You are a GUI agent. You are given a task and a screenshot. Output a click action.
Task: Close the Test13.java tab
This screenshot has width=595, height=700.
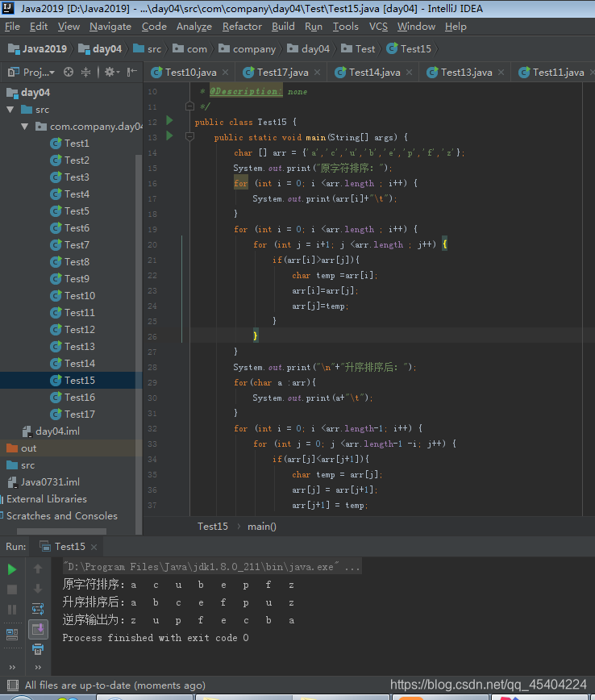click(501, 72)
